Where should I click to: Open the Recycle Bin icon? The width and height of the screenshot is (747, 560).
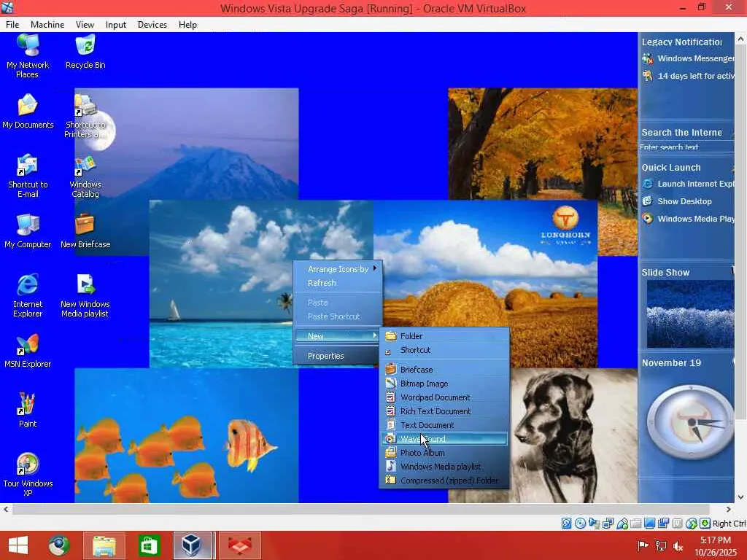[x=85, y=52]
